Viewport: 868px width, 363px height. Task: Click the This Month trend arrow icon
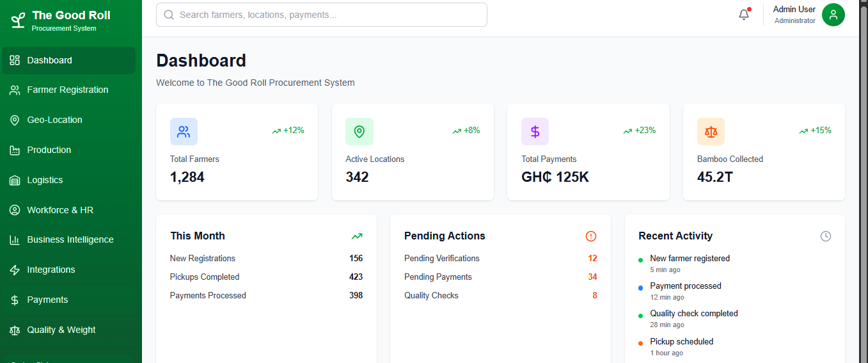coord(356,236)
